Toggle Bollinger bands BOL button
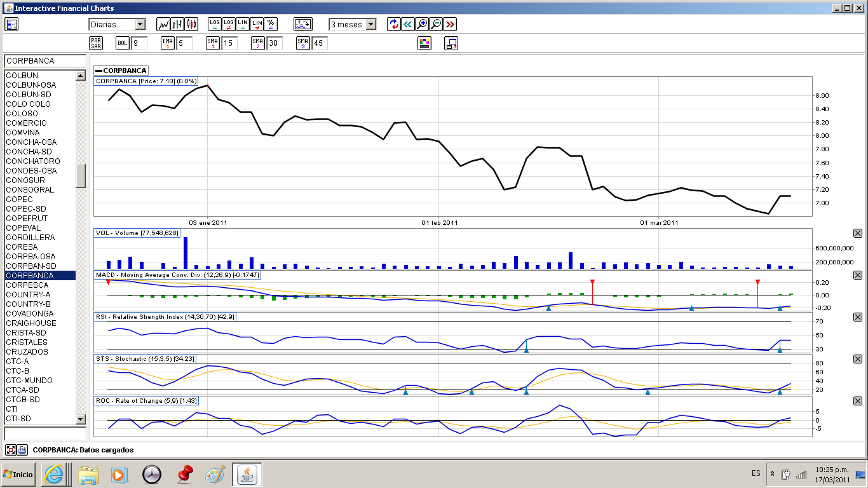 (x=123, y=43)
